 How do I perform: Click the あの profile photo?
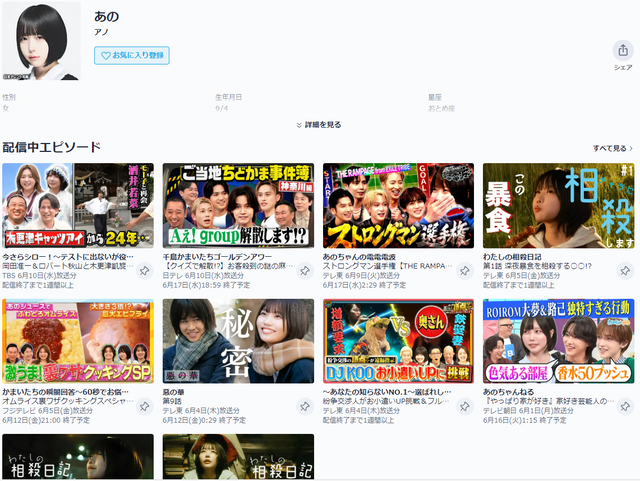click(41, 40)
